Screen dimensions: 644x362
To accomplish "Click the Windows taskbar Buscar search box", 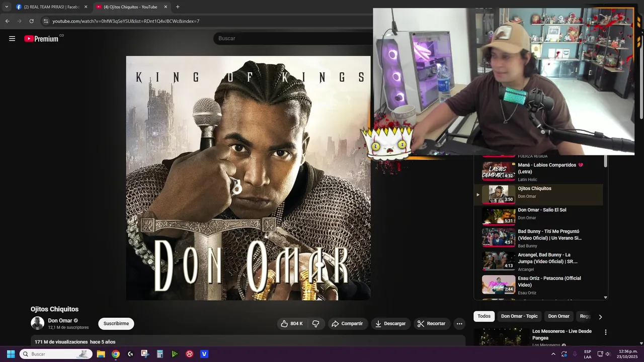I will 55,354.
